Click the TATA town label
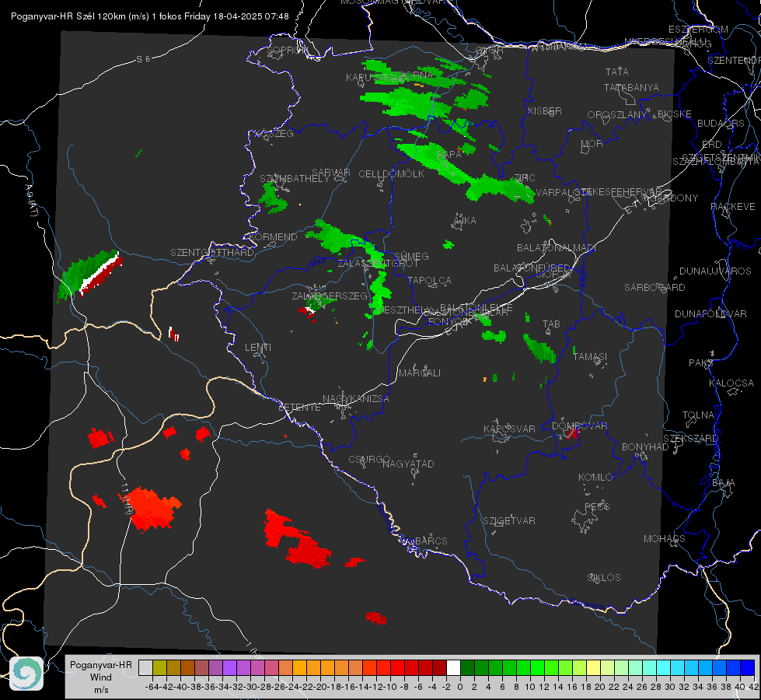The height and width of the screenshot is (700, 761). [x=617, y=72]
